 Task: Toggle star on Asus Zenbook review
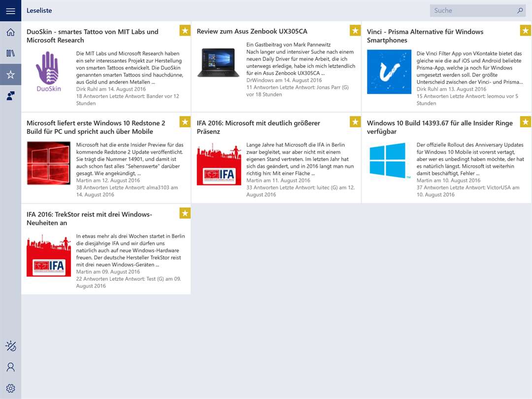[355, 31]
